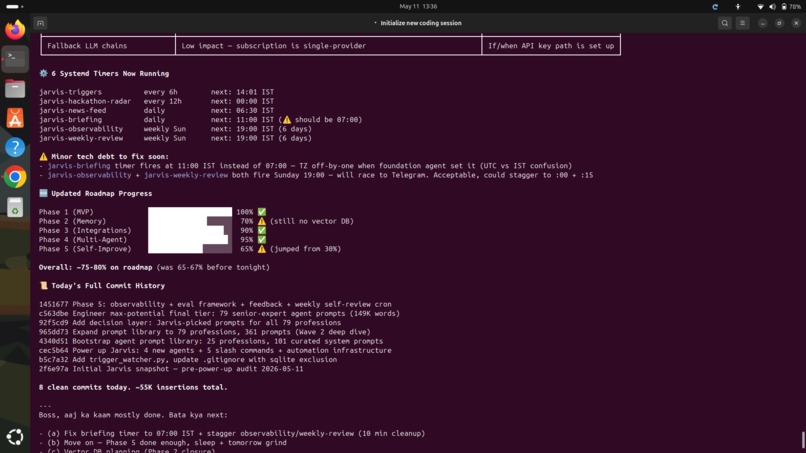The height and width of the screenshot is (453, 806).
Task: Click 'jarvis-weekly-review' in the timers list
Action: click(81, 138)
